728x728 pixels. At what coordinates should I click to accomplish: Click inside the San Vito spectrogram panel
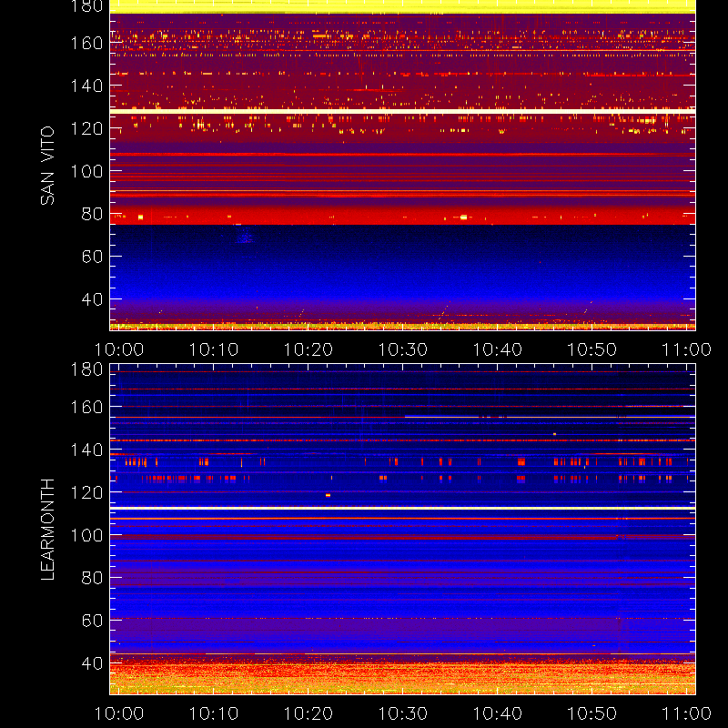tap(402, 166)
